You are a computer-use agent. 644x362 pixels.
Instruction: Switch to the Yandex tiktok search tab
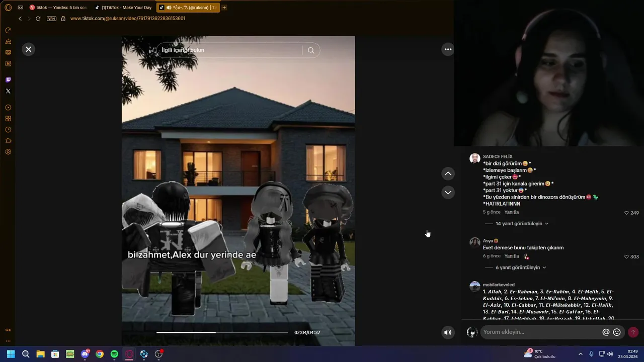click(x=58, y=8)
